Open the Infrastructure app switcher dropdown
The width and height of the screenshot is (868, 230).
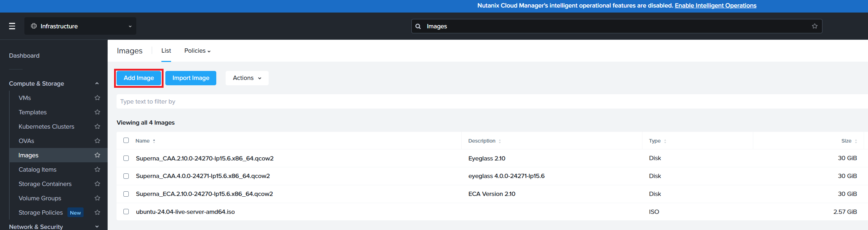click(80, 26)
